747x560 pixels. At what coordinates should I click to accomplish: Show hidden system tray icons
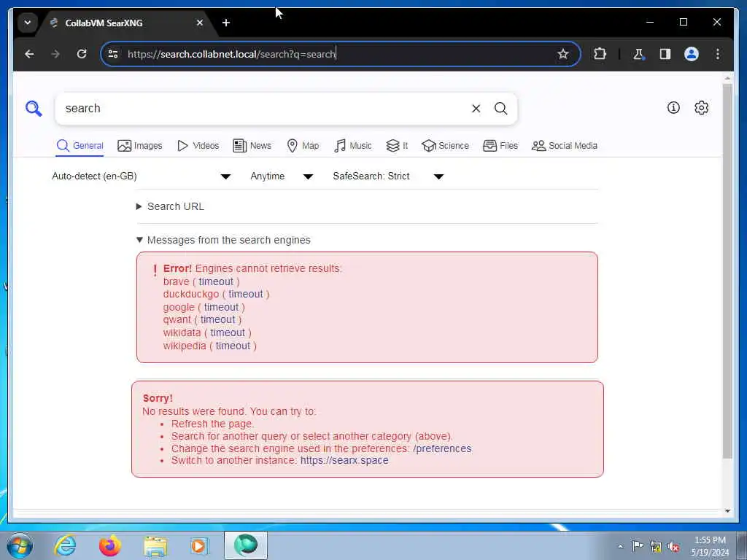coord(620,546)
